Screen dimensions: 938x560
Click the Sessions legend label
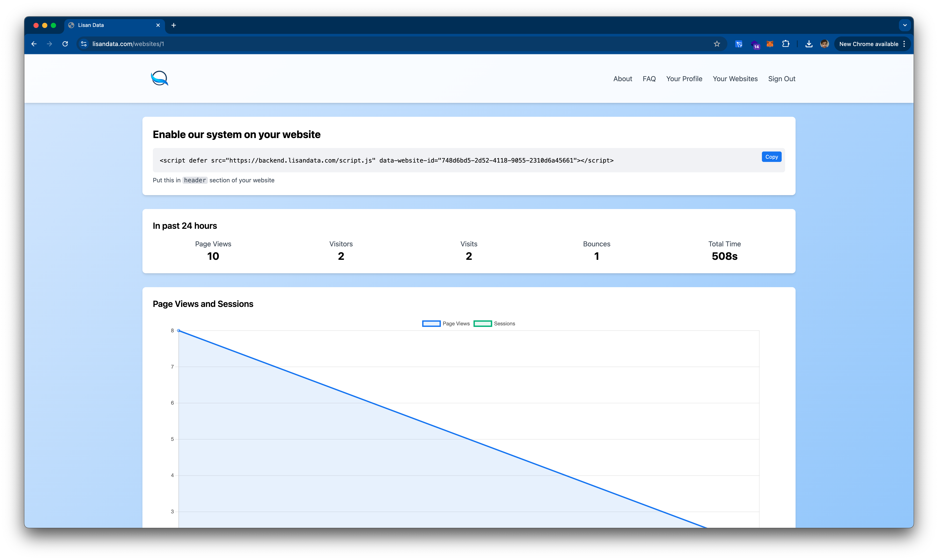tap(504, 324)
